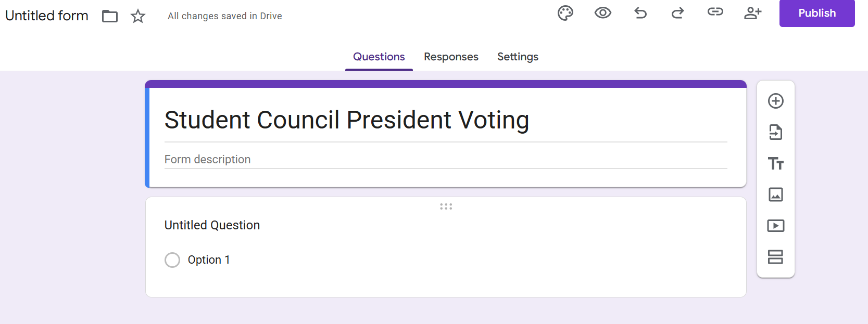Add a new section
Viewport: 868px width, 324px height.
(x=776, y=257)
